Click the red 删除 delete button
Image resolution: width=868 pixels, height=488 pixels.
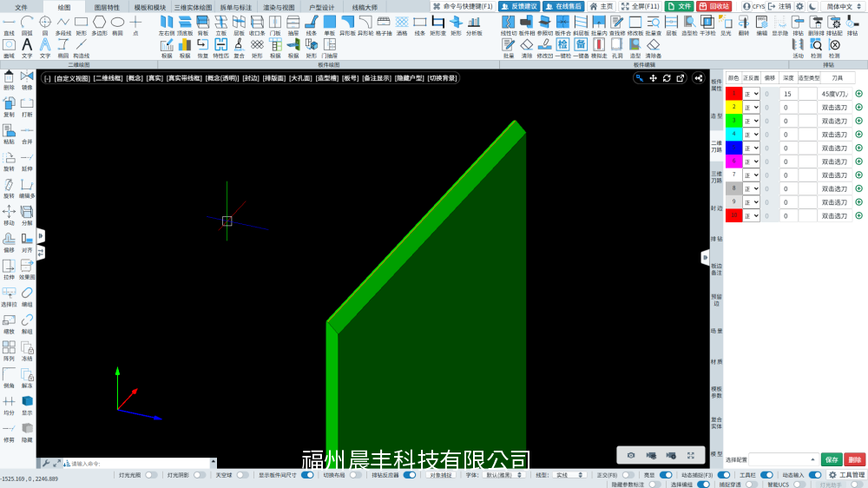click(854, 459)
